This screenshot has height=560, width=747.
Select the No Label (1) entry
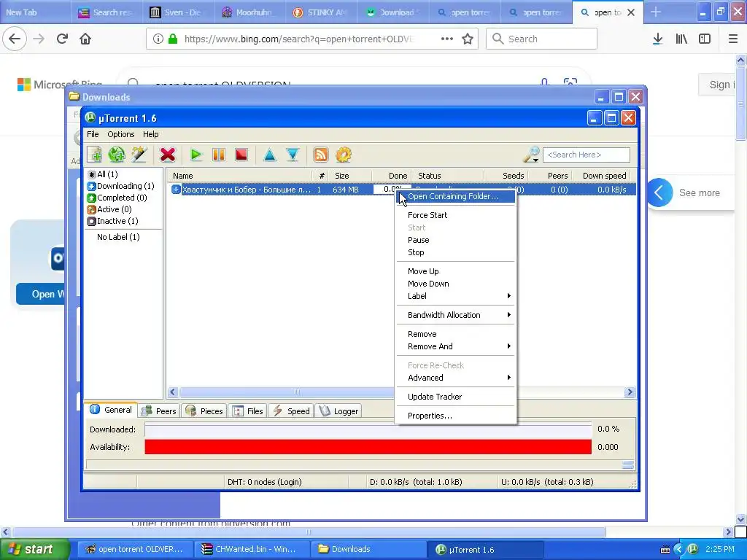pos(118,237)
